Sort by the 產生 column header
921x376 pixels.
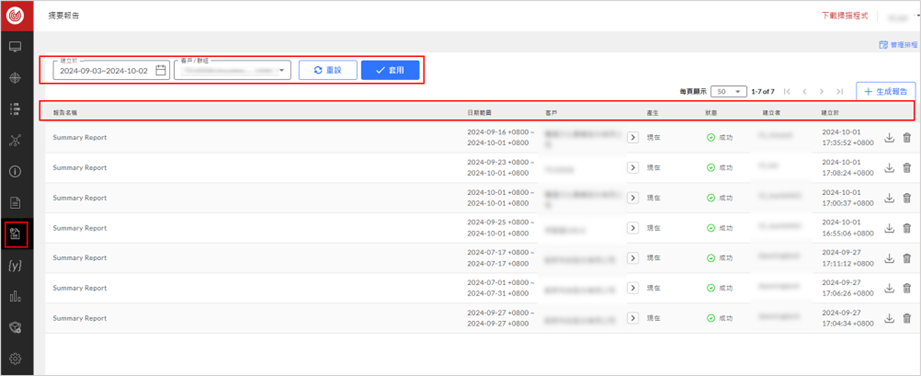coord(652,112)
